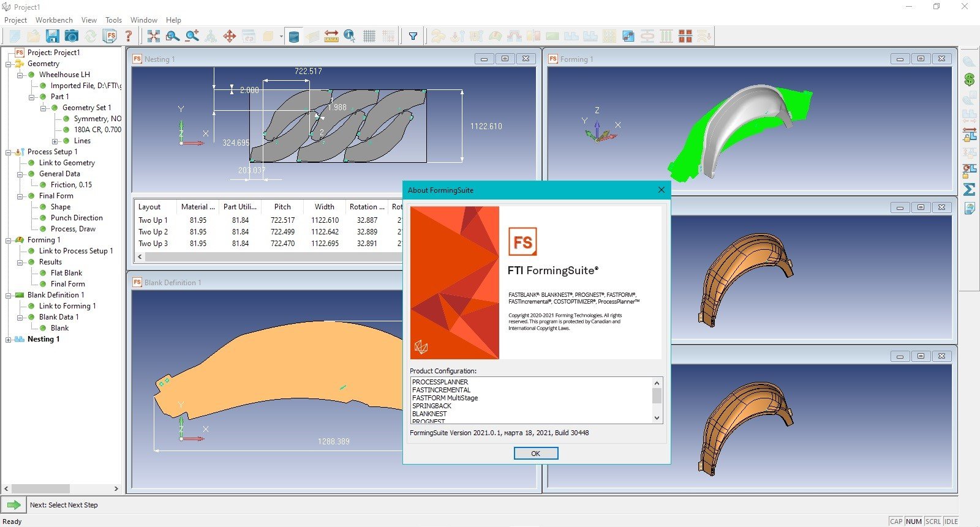Click the NUM status bar indicator
Image resolution: width=980 pixels, height=527 pixels.
tap(914, 521)
